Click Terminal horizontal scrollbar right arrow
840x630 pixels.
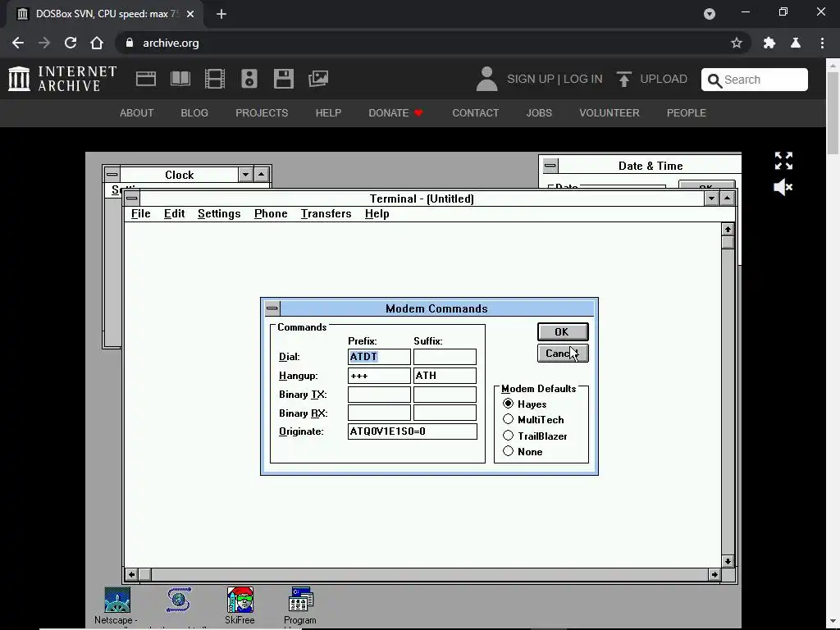[x=714, y=574]
